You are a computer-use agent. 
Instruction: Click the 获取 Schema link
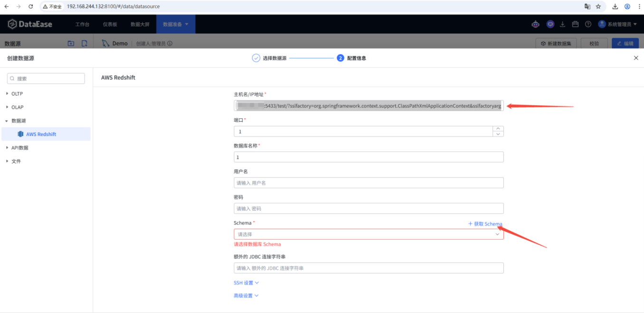point(485,224)
